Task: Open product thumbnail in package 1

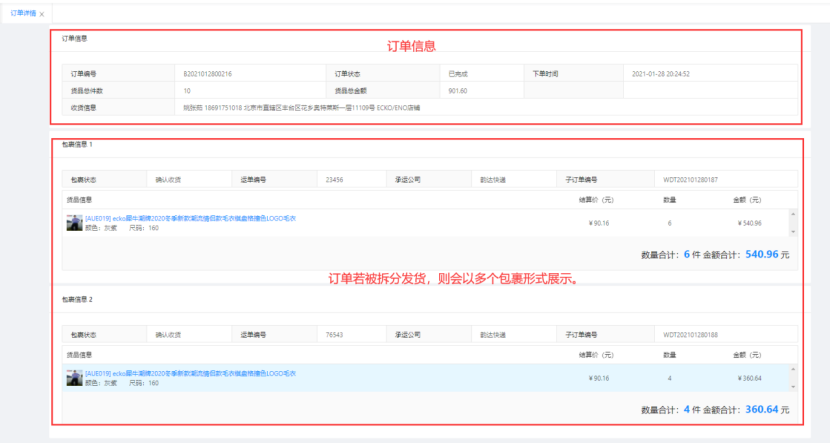Action: 75,222
